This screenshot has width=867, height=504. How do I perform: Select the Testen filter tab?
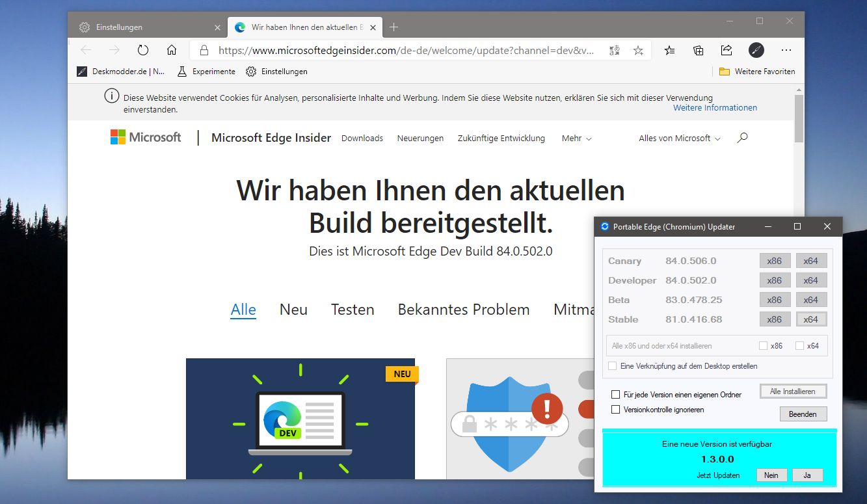tap(353, 310)
